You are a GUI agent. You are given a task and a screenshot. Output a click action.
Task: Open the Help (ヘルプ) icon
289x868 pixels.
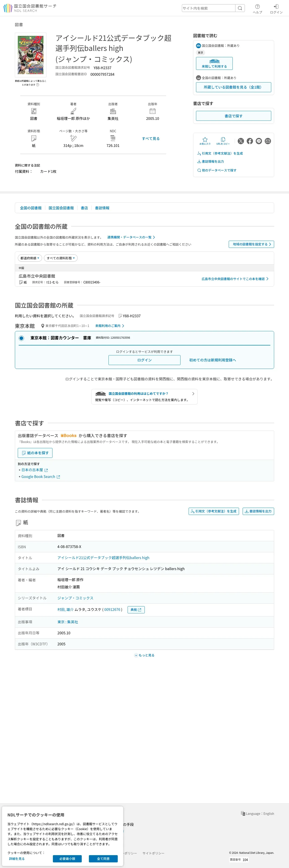(257, 9)
